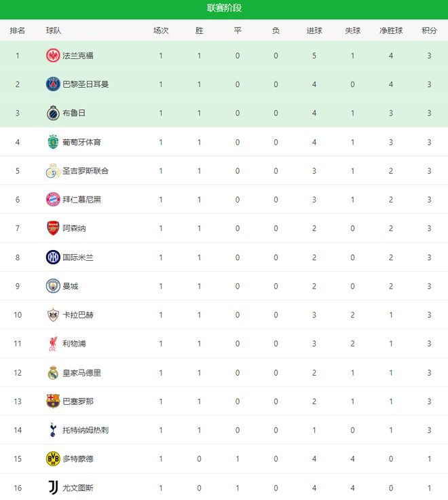The image size is (448, 500).
Task: Click the Club Brugge crest icon
Action: 53,113
